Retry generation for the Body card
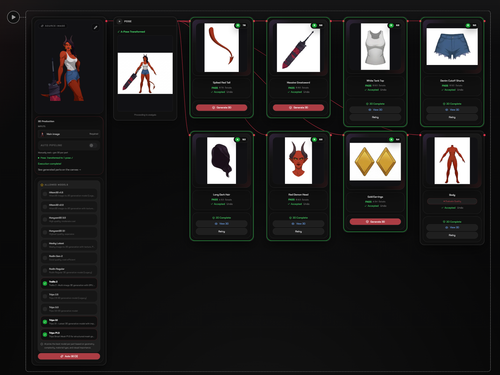This screenshot has width=500, height=375. 452,235
